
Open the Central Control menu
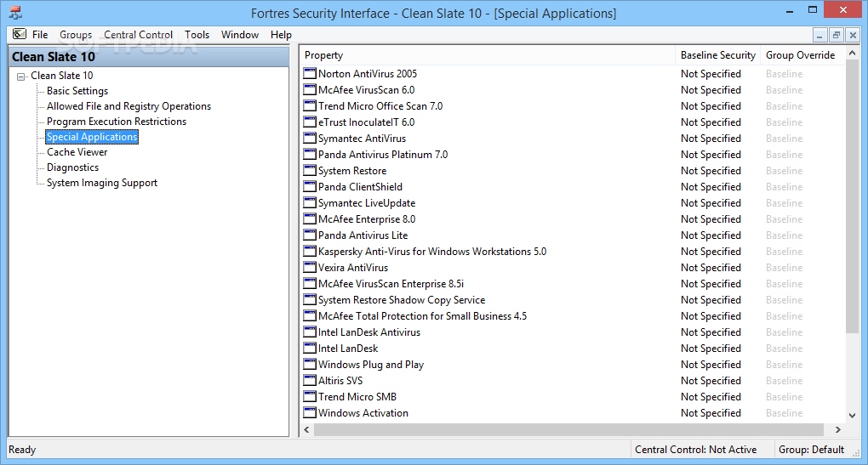[x=139, y=34]
